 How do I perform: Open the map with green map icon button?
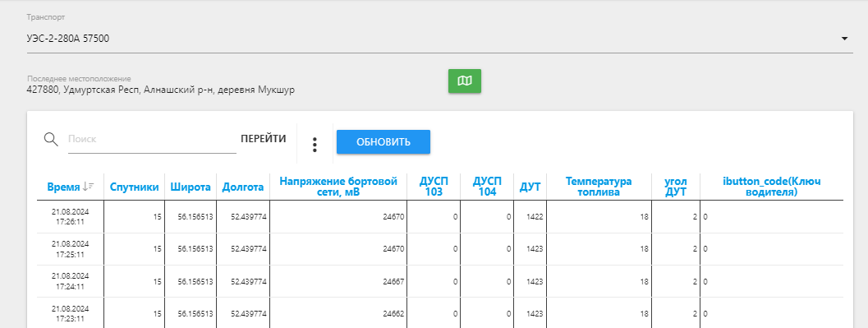tap(465, 81)
